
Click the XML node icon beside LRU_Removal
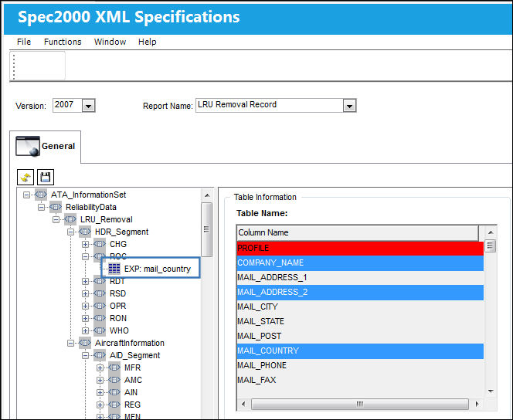[x=70, y=219]
